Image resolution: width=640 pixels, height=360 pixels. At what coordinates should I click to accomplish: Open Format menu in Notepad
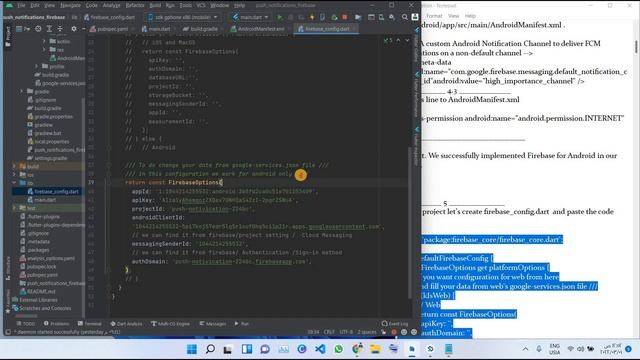pyautogui.click(x=434, y=16)
